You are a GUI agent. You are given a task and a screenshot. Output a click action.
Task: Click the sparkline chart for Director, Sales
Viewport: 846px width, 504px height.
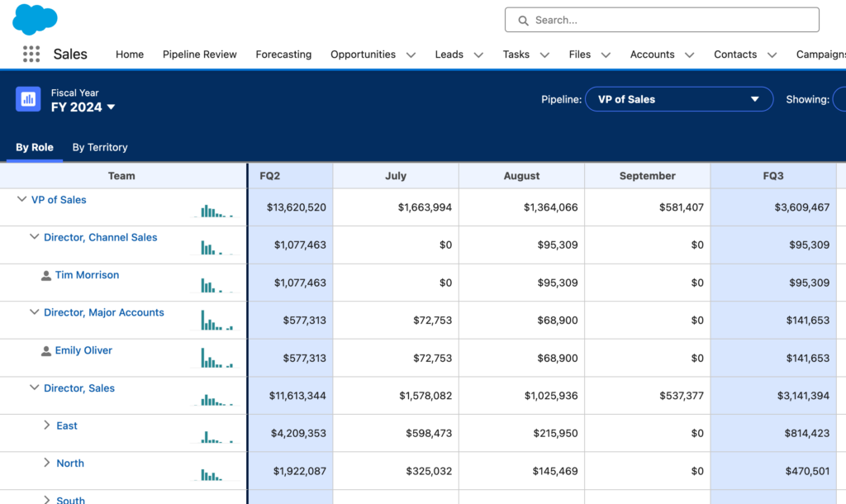(x=213, y=399)
